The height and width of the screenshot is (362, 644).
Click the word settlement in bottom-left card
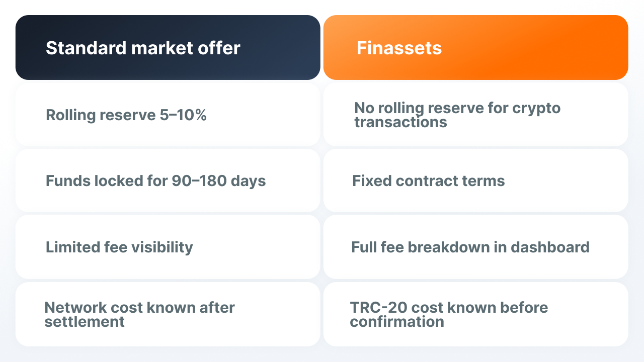pos(85,322)
